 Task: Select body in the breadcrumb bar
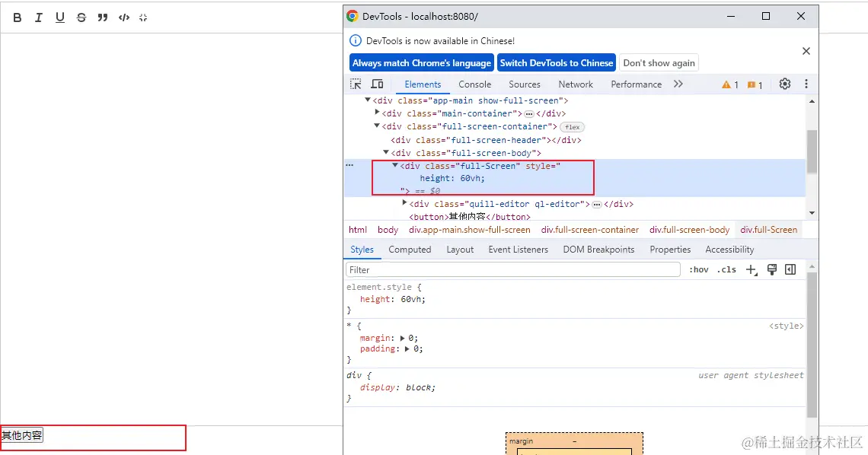coord(388,230)
